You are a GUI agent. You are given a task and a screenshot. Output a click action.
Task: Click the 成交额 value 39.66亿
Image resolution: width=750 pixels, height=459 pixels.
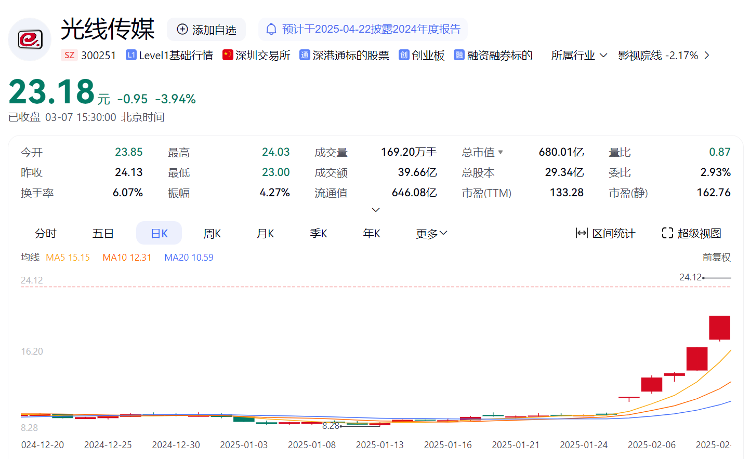pos(417,172)
